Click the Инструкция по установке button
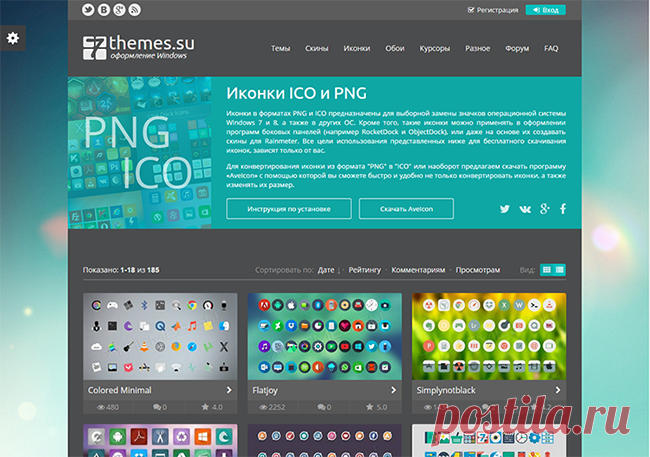 289,209
